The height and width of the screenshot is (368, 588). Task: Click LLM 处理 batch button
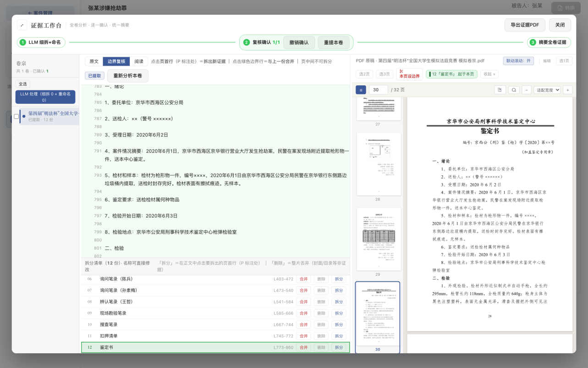[x=45, y=97]
